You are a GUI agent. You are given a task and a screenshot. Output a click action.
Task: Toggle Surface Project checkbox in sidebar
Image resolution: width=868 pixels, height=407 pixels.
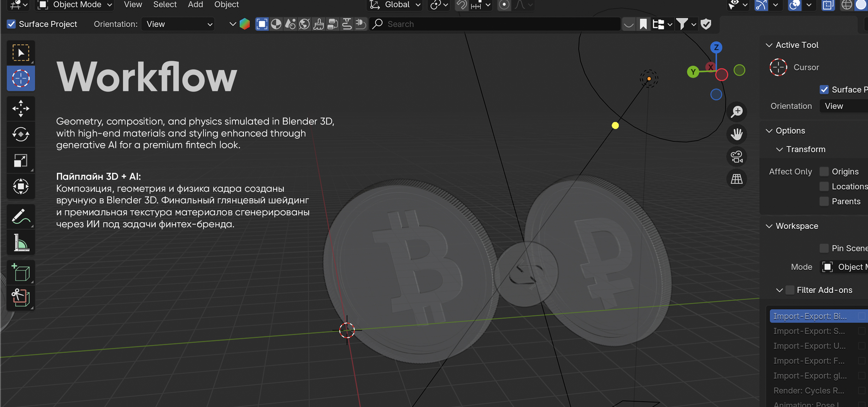(x=824, y=90)
